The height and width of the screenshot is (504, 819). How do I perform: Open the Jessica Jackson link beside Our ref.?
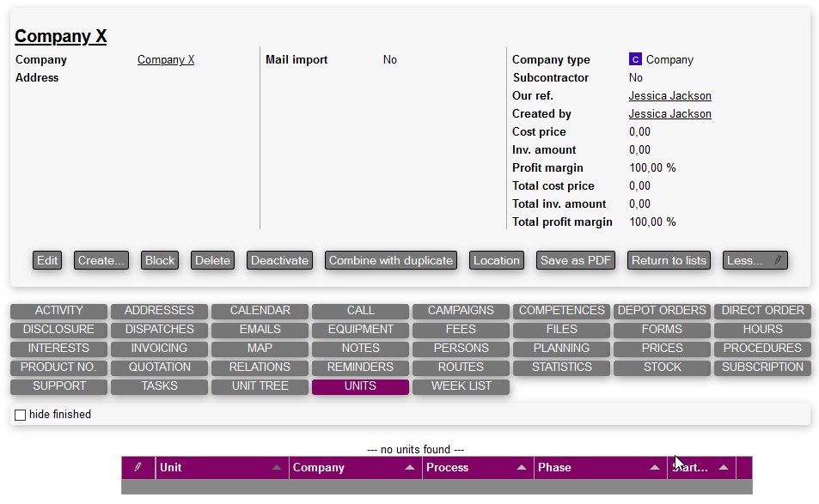pos(669,96)
